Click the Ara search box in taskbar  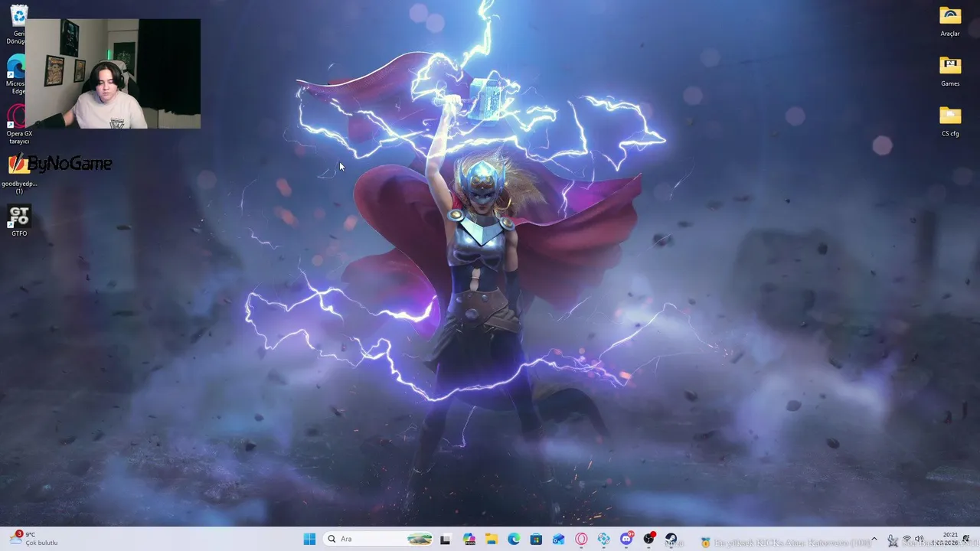378,539
